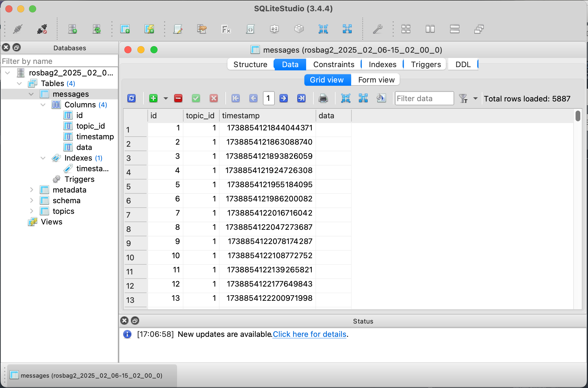Open DDL history toolbar icon
Screen dimensions: 588x388
tap(202, 29)
